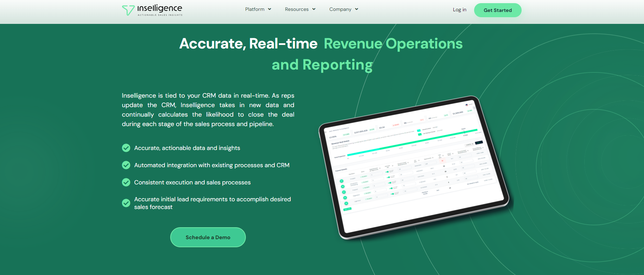Click the Inselligence triangle logo icon
This screenshot has height=275, width=644.
click(x=128, y=10)
